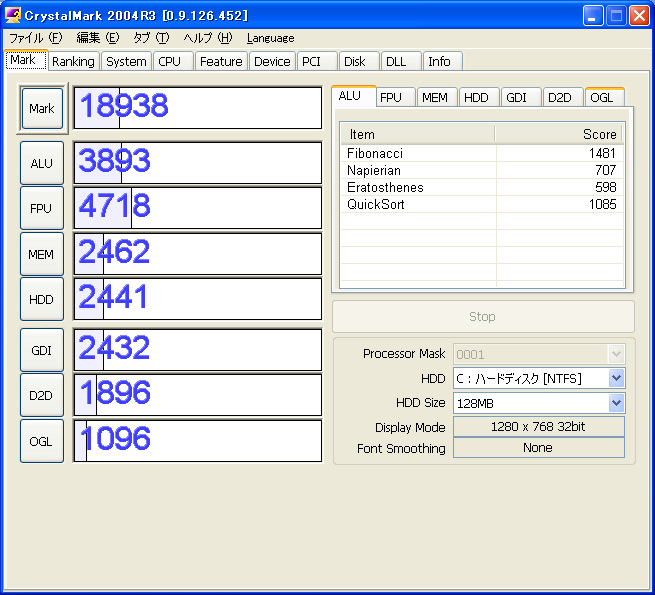
Task: Select the D2D results sub-tab
Action: point(562,97)
